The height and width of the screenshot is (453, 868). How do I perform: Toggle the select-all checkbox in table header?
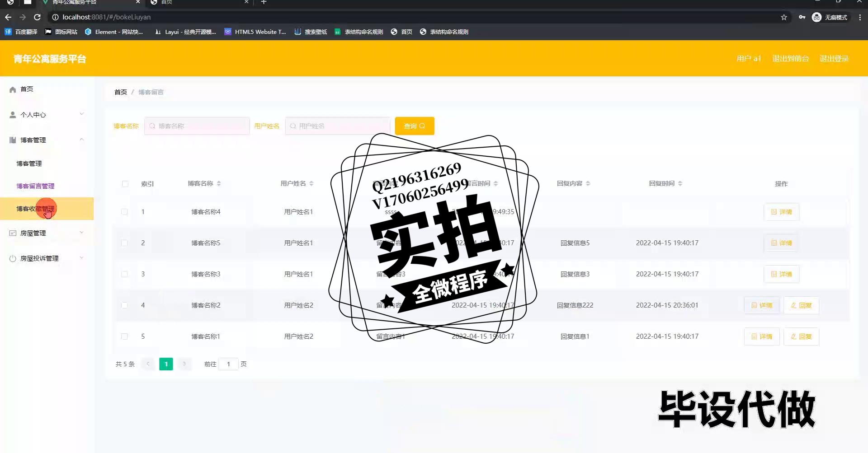pyautogui.click(x=125, y=184)
